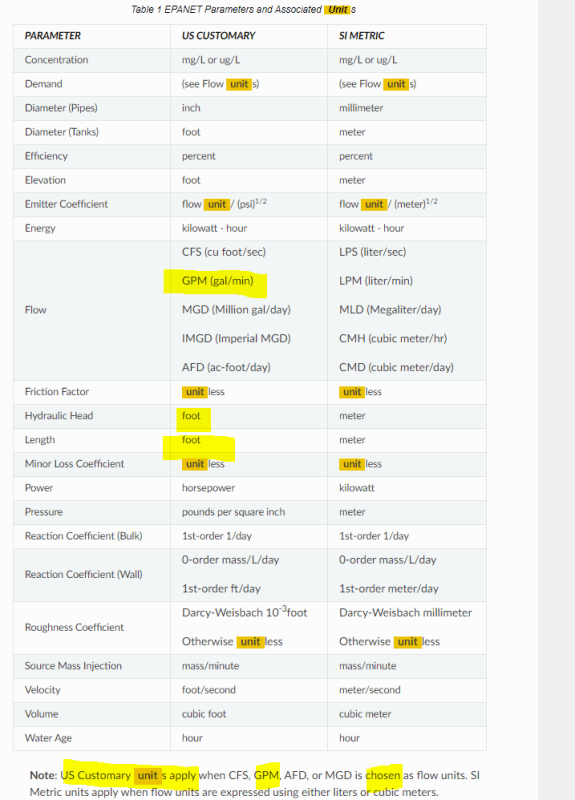The image size is (575, 800).
Task: Click 'kilowatt' in the Power row
Action: [x=357, y=488]
